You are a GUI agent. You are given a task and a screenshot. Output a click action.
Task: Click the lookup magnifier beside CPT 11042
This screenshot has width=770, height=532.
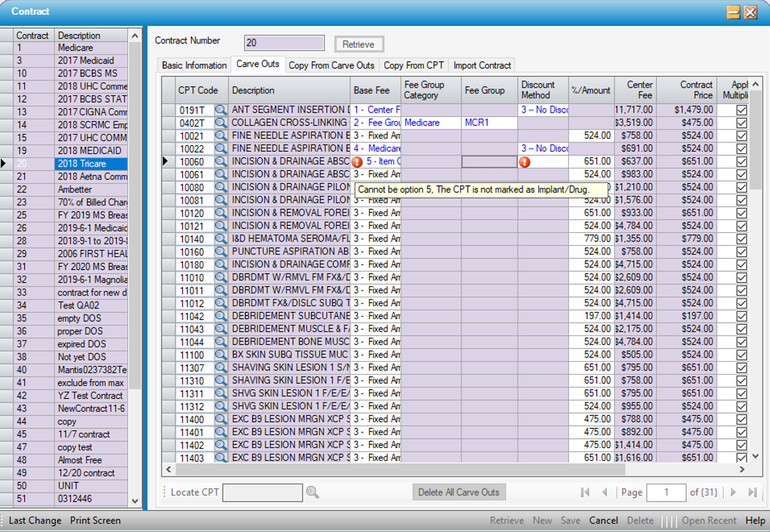pos(221,316)
